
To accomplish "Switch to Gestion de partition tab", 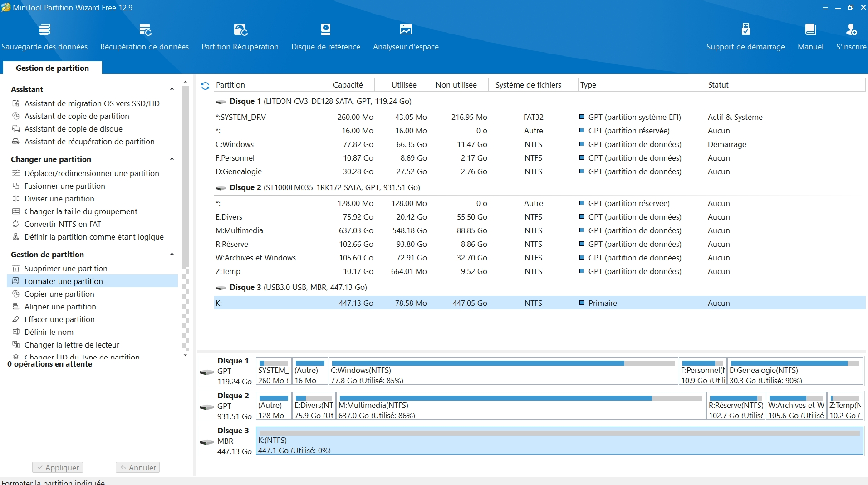I will click(52, 68).
